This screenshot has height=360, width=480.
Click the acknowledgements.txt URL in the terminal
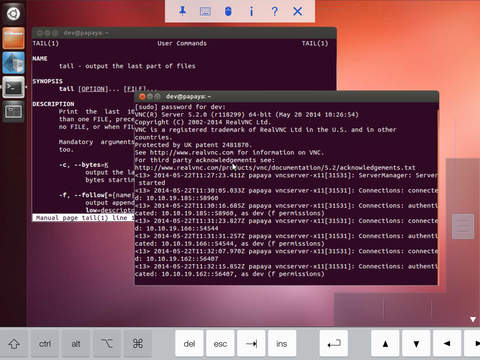point(275,168)
